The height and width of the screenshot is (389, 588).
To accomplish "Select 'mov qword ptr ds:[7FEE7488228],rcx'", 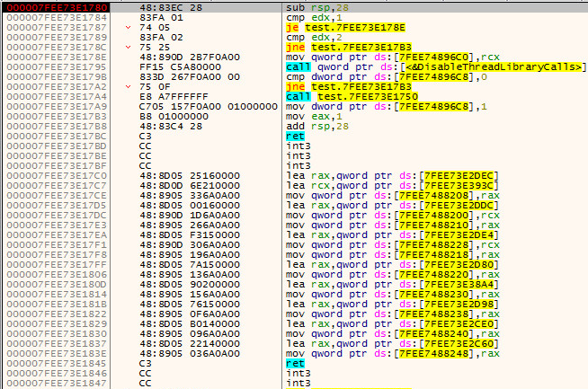I will click(393, 245).
